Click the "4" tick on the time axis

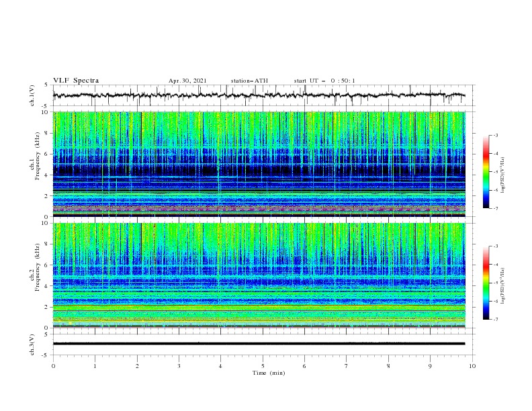point(220,366)
